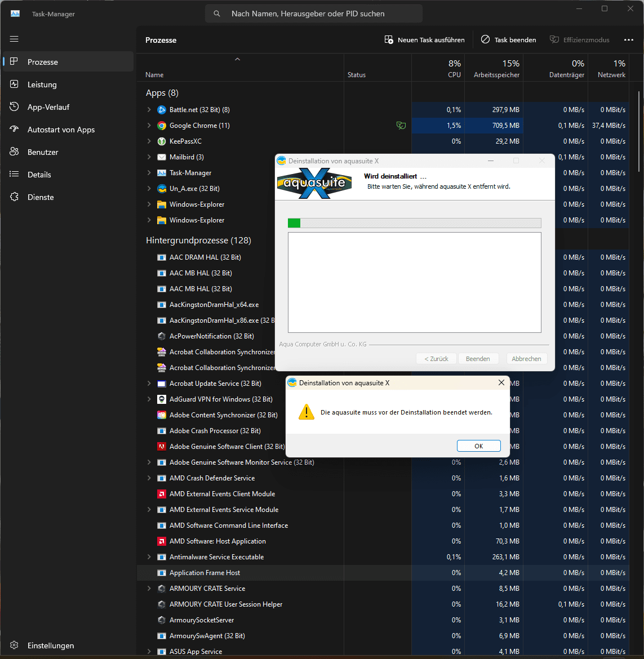644x659 pixels.
Task: Select AMD Software Command Line Interface
Action: tap(383, 526)
